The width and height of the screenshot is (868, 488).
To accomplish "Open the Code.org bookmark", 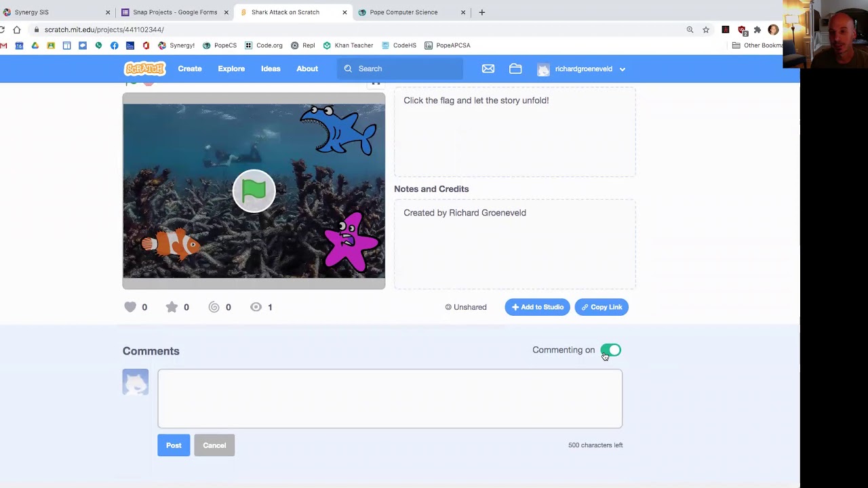I will coord(264,45).
